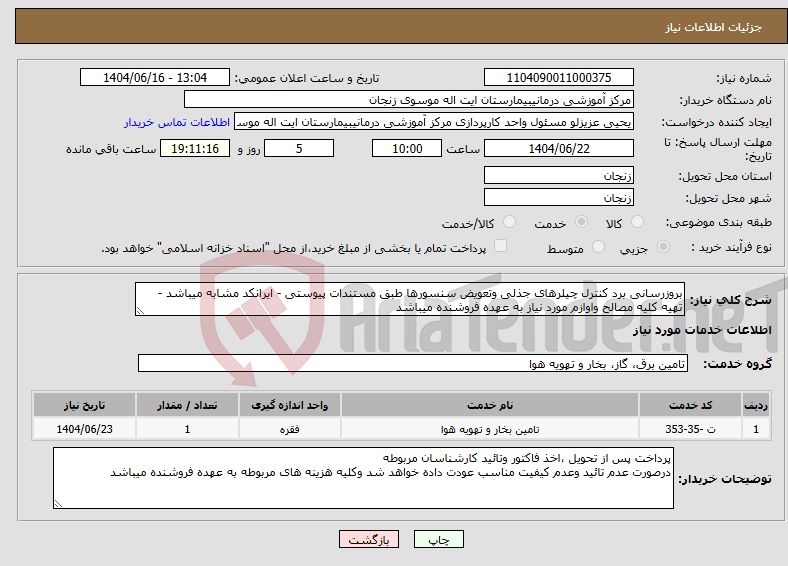The width and height of the screenshot is (788, 566).
Task: Select the متوسط purchase type radio
Action: click(x=598, y=246)
